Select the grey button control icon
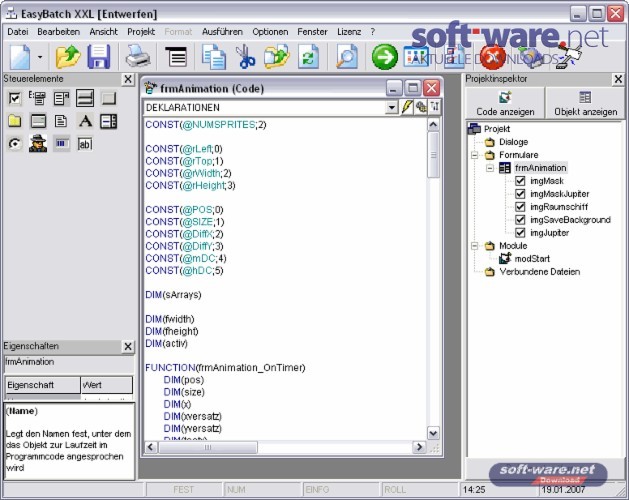Viewport: 629px width, 500px height. coord(109,98)
